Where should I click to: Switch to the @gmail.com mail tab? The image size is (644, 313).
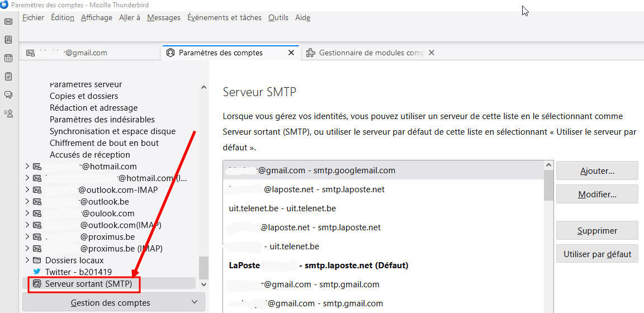pos(91,53)
